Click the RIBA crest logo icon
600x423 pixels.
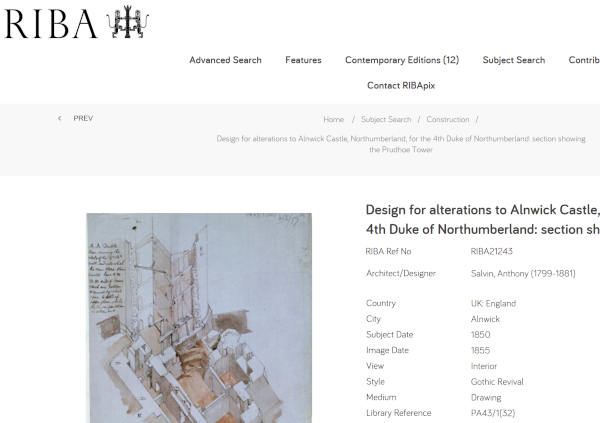pos(128,23)
